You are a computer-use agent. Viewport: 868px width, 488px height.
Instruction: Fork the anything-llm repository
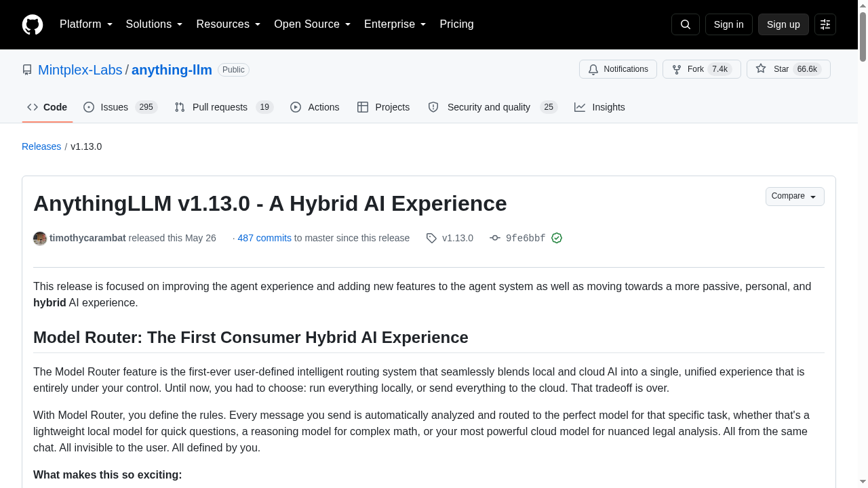tap(701, 69)
